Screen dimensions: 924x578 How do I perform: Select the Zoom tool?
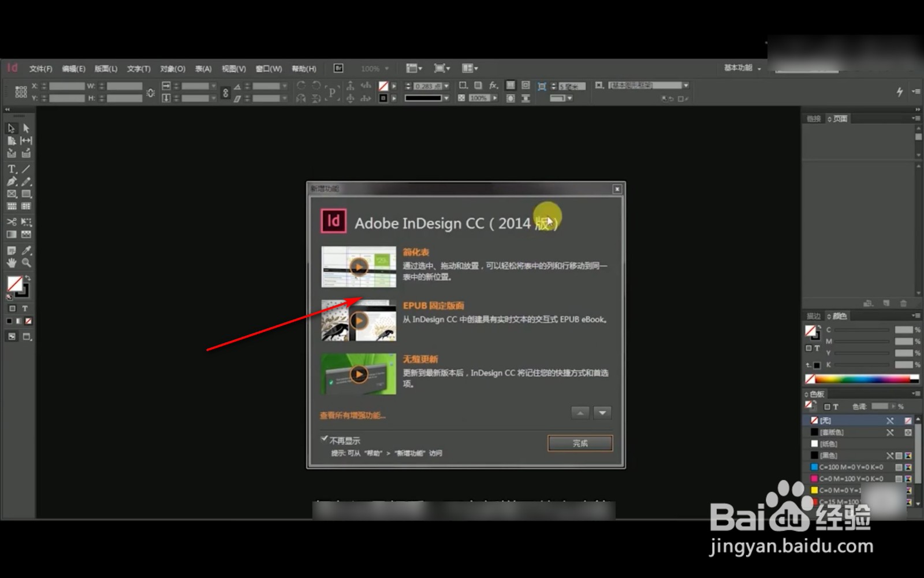click(x=26, y=263)
